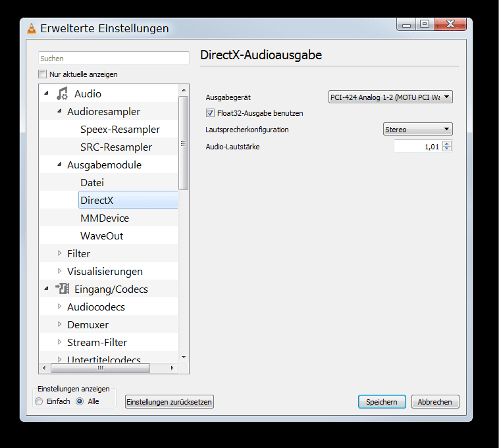Screen dimensions: 499x448
Task: Click the Audiocodecs label
Action: [x=96, y=307]
